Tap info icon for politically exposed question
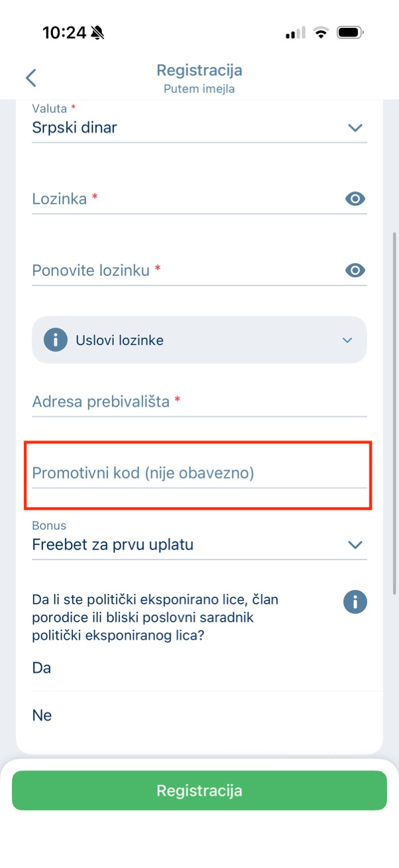This screenshot has height=868, width=399. pyautogui.click(x=355, y=602)
